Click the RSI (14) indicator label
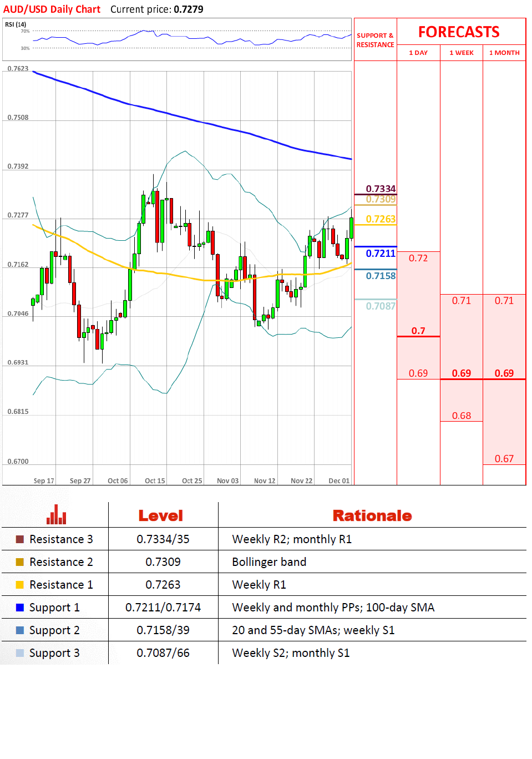The height and width of the screenshot is (759, 532). pos(16,24)
